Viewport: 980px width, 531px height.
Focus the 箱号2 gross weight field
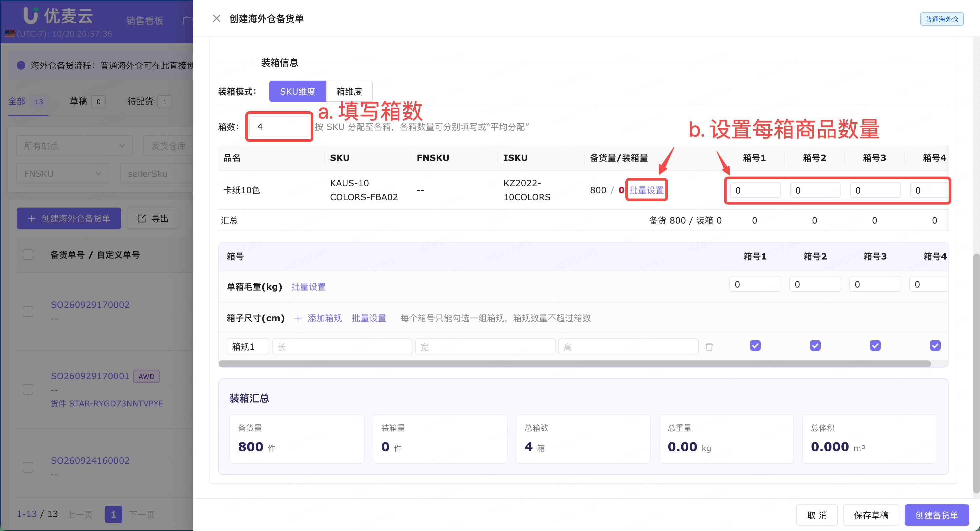tap(815, 284)
